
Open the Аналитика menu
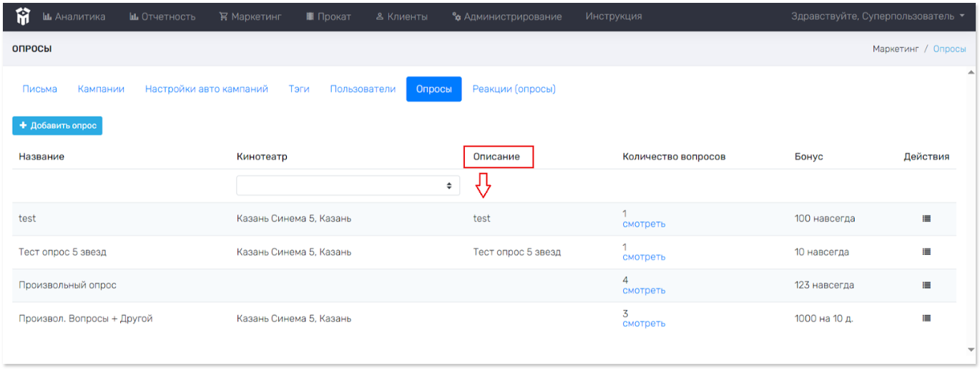point(74,16)
